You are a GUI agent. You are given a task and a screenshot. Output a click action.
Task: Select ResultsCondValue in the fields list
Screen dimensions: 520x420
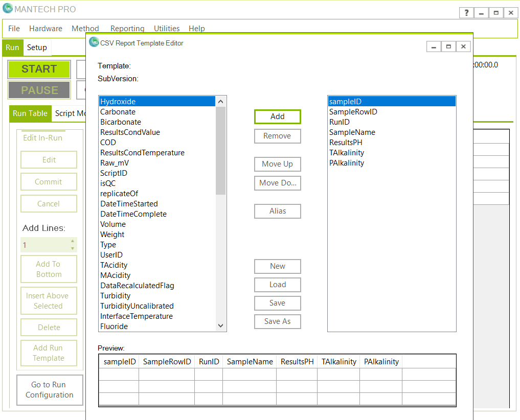coord(157,132)
